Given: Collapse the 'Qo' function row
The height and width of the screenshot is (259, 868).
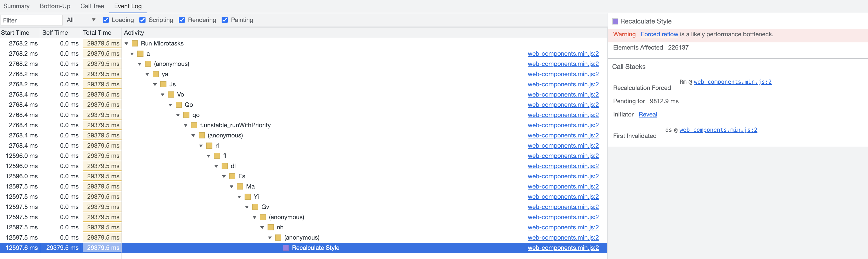Looking at the screenshot, I should (170, 105).
